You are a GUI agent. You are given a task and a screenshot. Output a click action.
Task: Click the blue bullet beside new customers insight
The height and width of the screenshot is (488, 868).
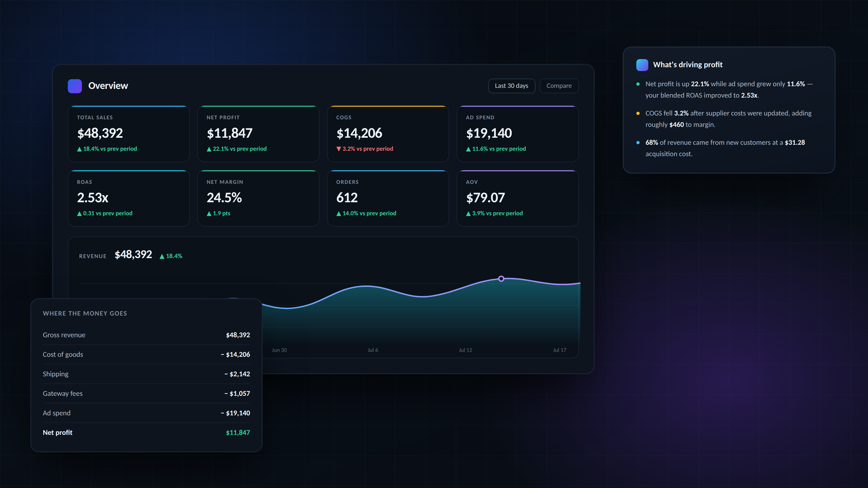(x=638, y=143)
